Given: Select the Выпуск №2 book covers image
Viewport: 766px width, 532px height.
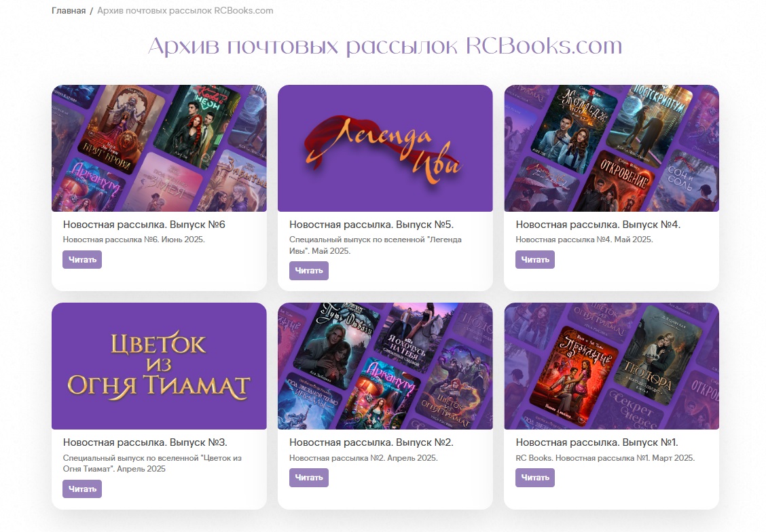Looking at the screenshot, I should (385, 366).
